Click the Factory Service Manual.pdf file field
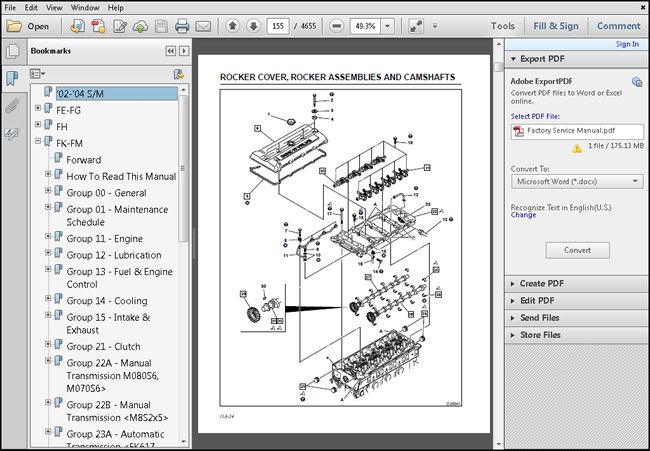Image resolution: width=650 pixels, height=451 pixels. point(577,132)
